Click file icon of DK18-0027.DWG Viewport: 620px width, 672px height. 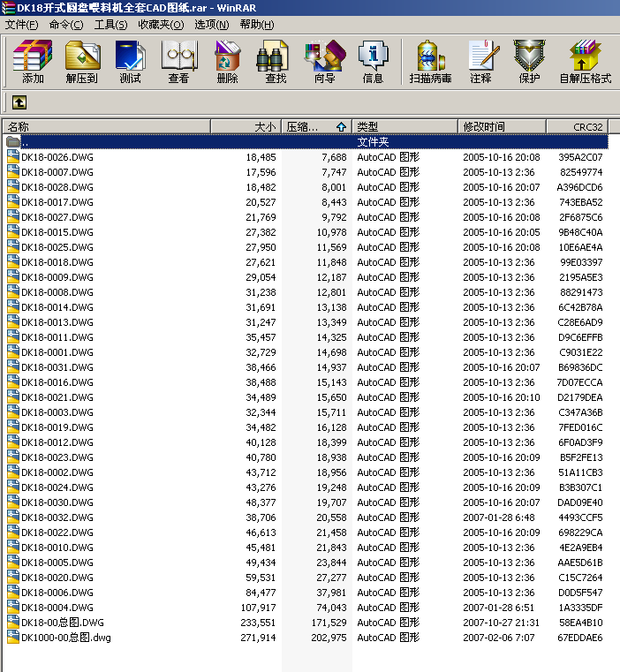coord(13,217)
